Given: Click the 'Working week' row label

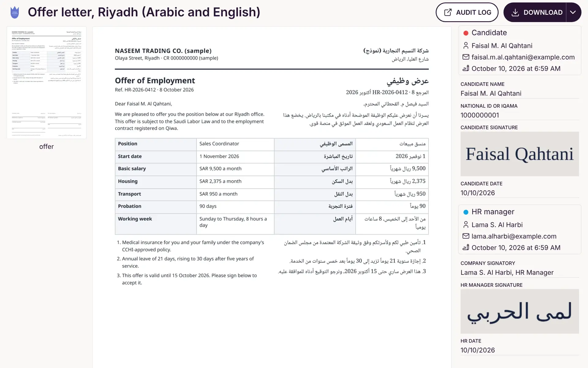Looking at the screenshot, I should pyautogui.click(x=135, y=219).
